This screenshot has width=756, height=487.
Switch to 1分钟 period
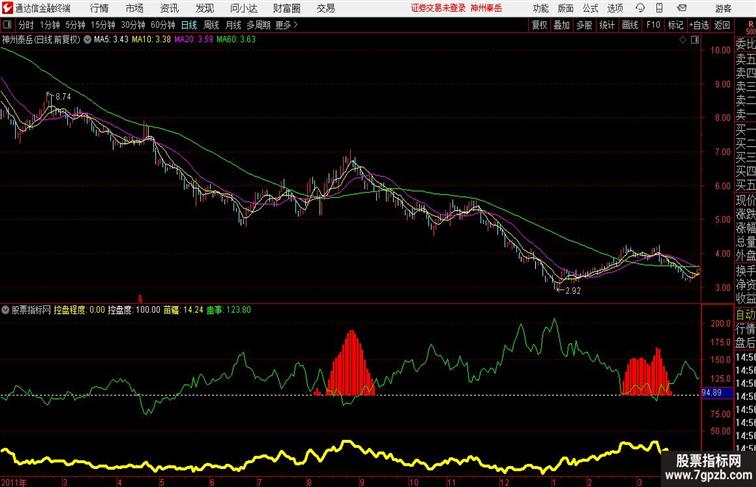[50, 25]
